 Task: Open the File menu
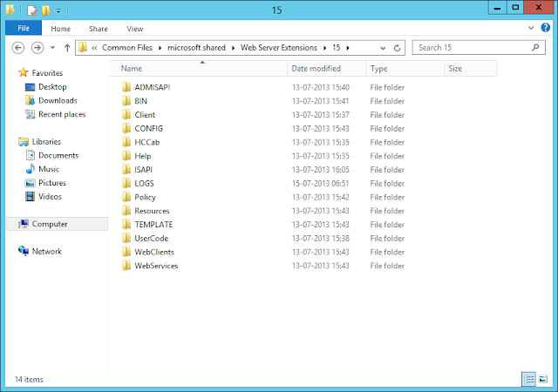click(24, 28)
